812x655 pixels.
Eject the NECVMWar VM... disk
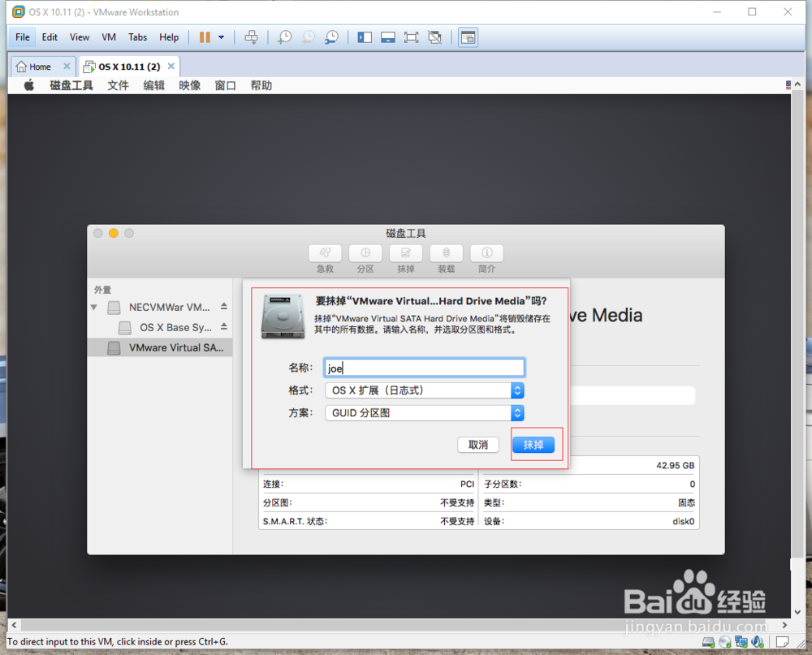[224, 307]
